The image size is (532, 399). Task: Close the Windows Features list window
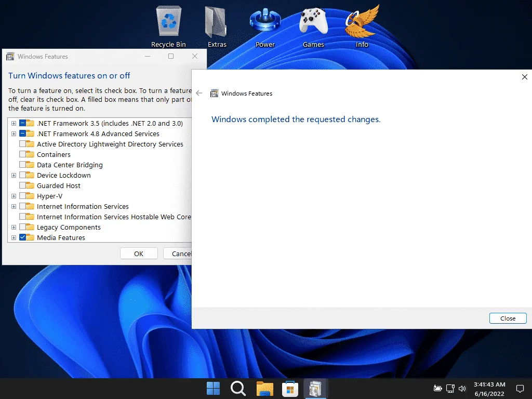195,56
